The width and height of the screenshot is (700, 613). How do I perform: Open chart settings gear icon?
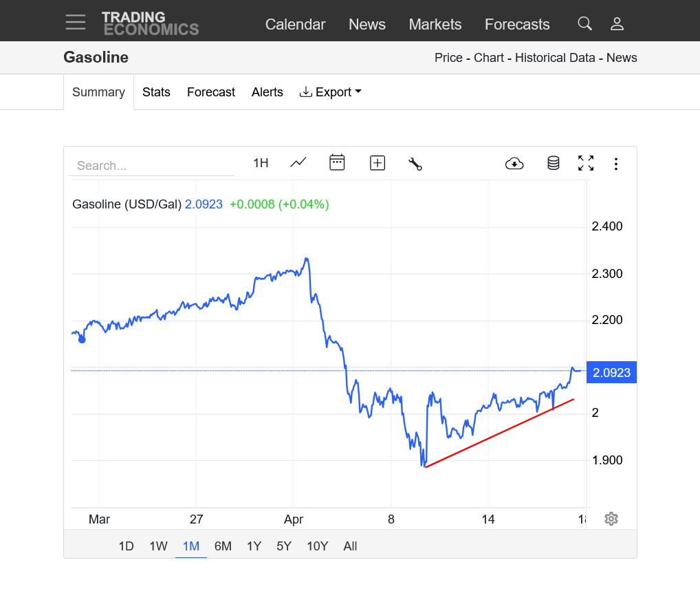tap(611, 519)
